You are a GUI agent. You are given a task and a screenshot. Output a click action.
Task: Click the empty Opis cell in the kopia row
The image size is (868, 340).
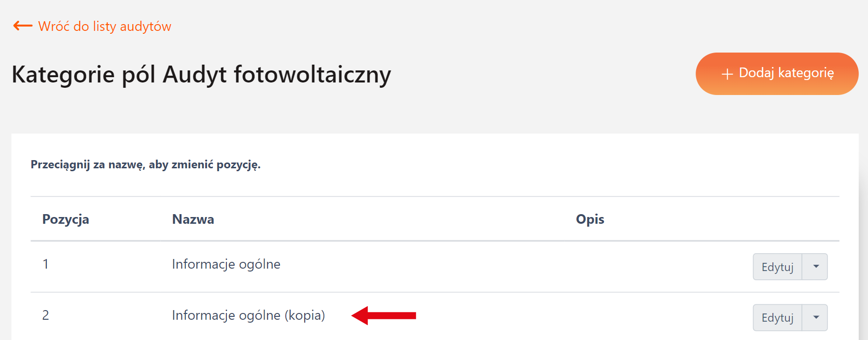(x=652, y=317)
